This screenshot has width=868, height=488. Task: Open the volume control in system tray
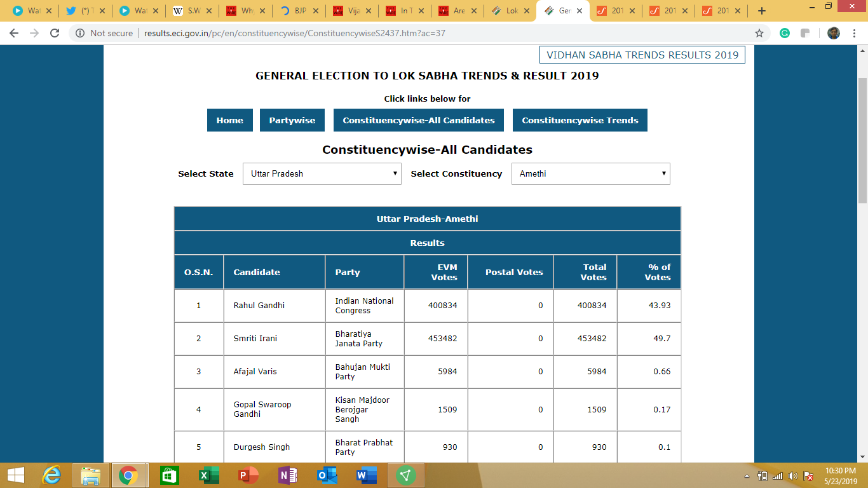click(793, 476)
